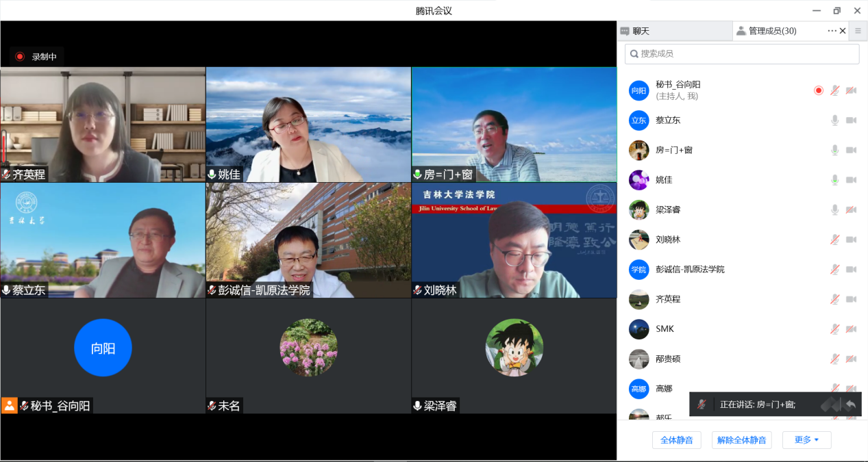868x462 pixels.
Task: Mute 房=门+窗's microphone in the member list
Action: pos(834,150)
